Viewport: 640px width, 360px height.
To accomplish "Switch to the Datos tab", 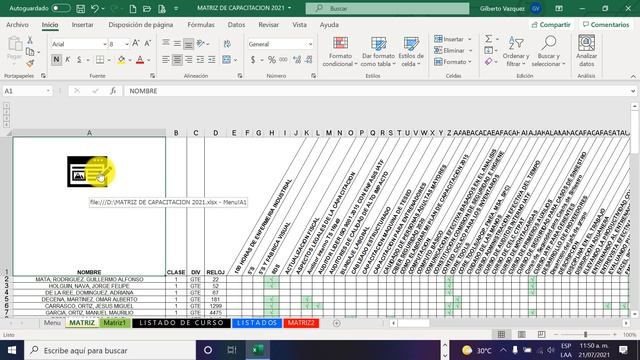I will (236, 25).
